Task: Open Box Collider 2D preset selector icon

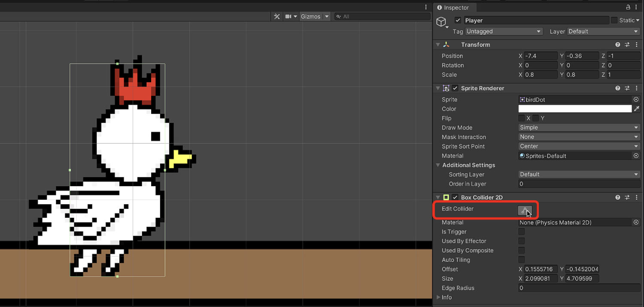Action: coord(627,198)
